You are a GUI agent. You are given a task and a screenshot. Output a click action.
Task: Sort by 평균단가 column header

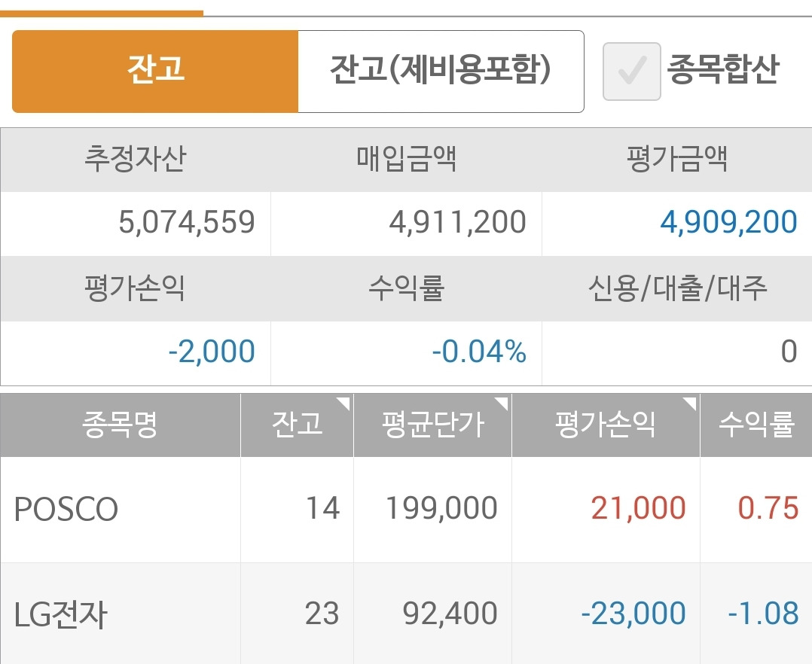point(432,425)
